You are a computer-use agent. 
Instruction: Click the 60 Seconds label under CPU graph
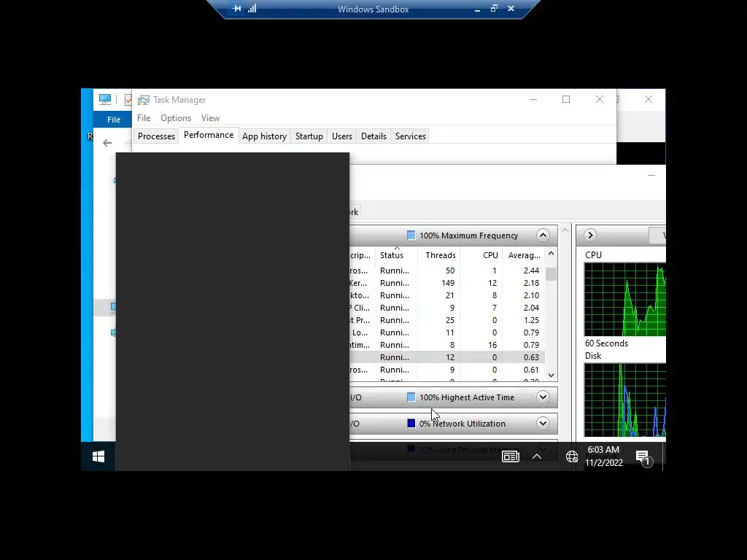tap(606, 343)
